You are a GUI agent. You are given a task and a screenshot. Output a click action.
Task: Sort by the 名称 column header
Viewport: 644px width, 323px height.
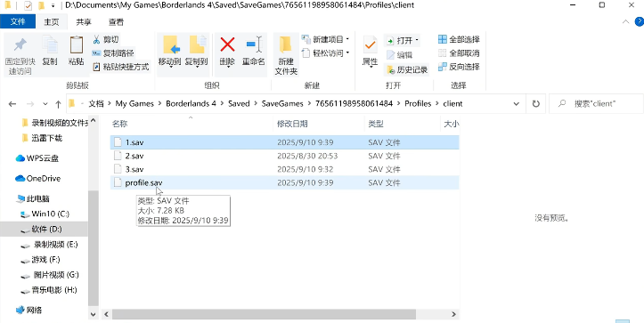pos(119,124)
